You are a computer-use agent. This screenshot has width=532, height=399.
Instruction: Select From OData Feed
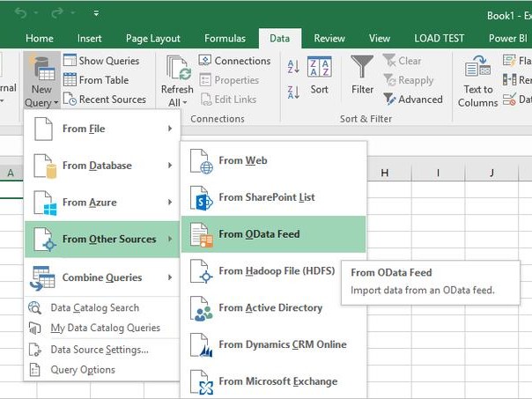point(273,234)
